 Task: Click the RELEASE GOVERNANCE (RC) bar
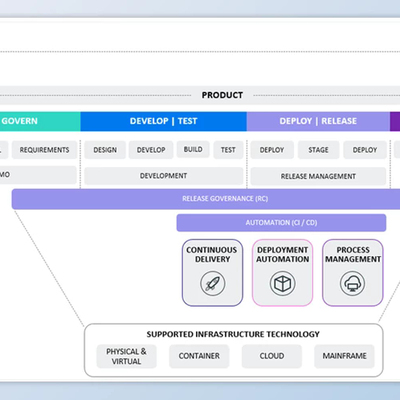click(x=206, y=199)
